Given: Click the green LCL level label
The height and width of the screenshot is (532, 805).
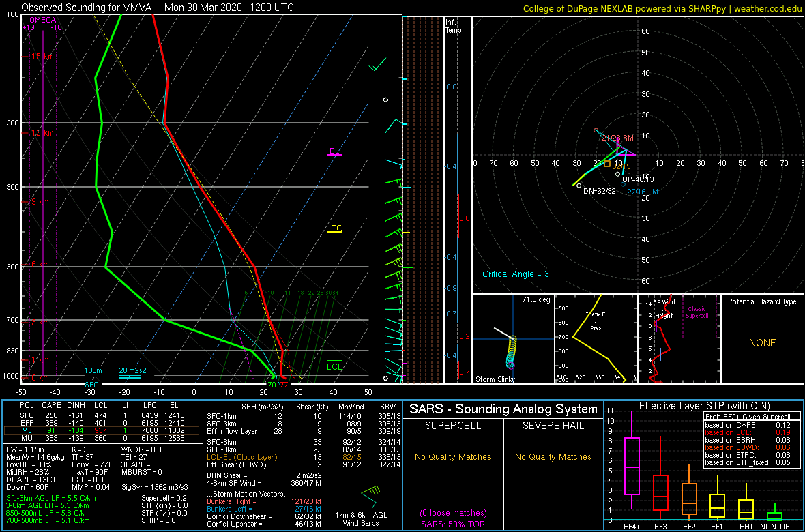Looking at the screenshot, I should (x=334, y=366).
